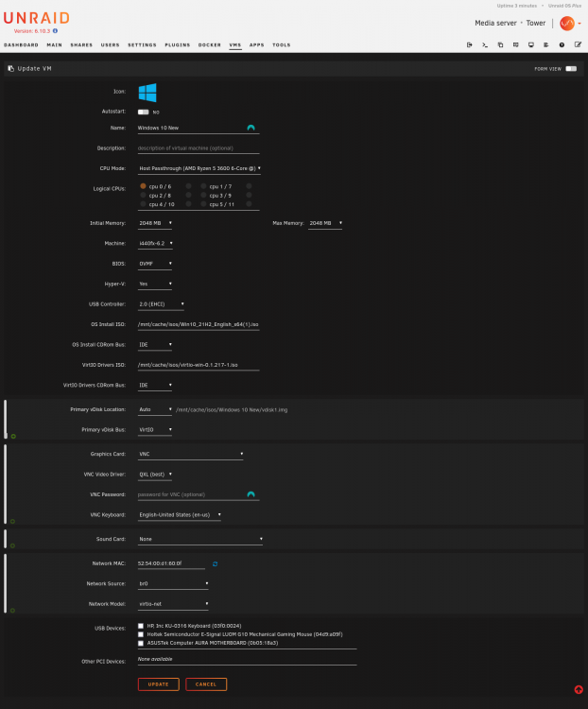Click the Network MAC input field
The height and width of the screenshot is (709, 588).
[x=171, y=563]
